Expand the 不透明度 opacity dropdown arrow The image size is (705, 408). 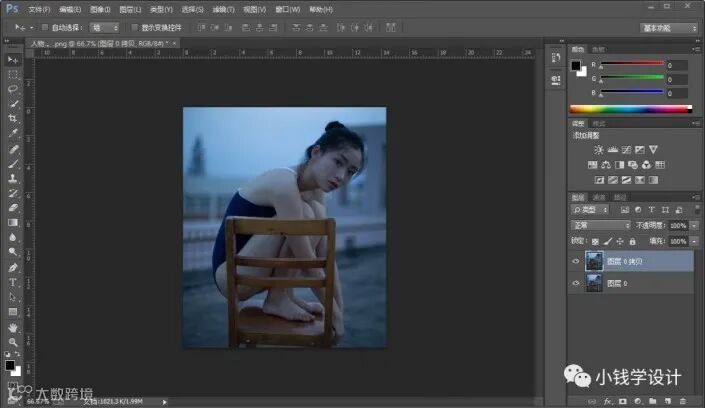[694, 226]
